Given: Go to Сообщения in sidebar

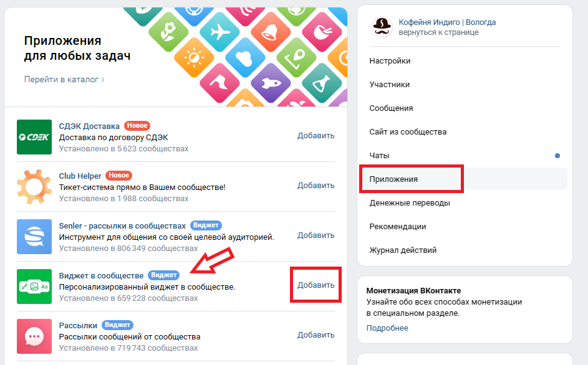Looking at the screenshot, I should [391, 108].
